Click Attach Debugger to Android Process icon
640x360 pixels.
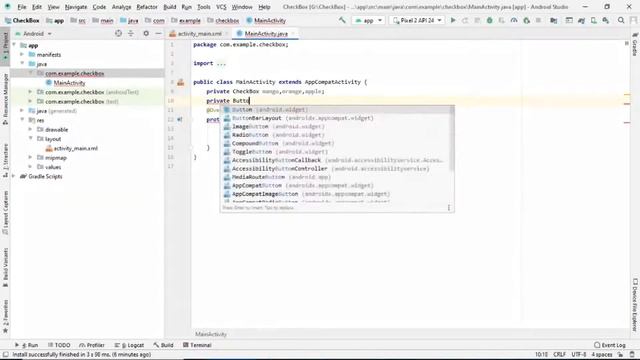pos(527,20)
